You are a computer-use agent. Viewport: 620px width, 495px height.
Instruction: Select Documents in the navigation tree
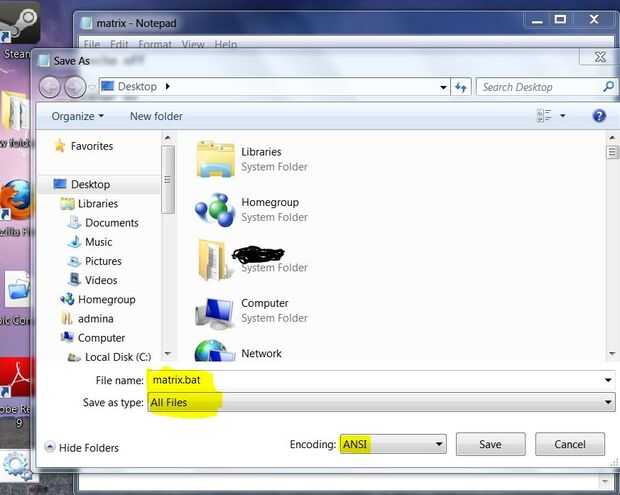tap(112, 223)
